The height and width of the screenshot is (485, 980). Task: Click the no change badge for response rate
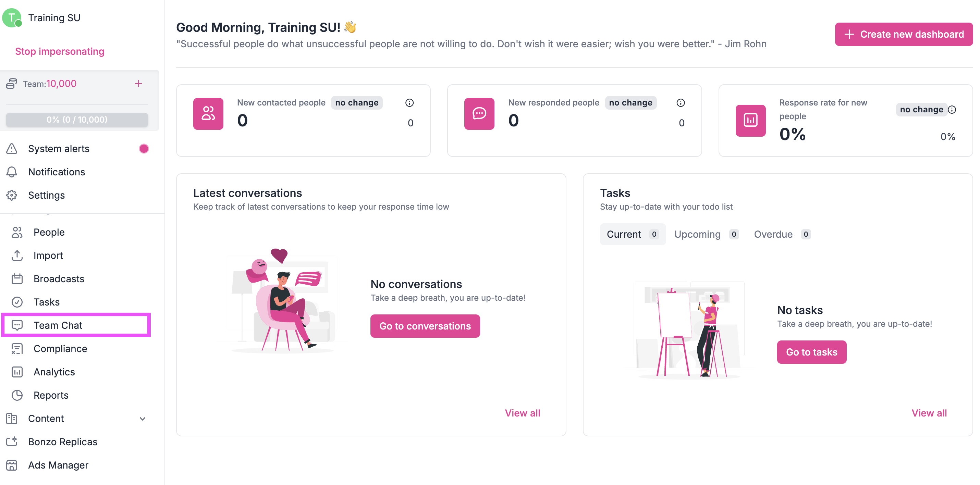tap(921, 110)
